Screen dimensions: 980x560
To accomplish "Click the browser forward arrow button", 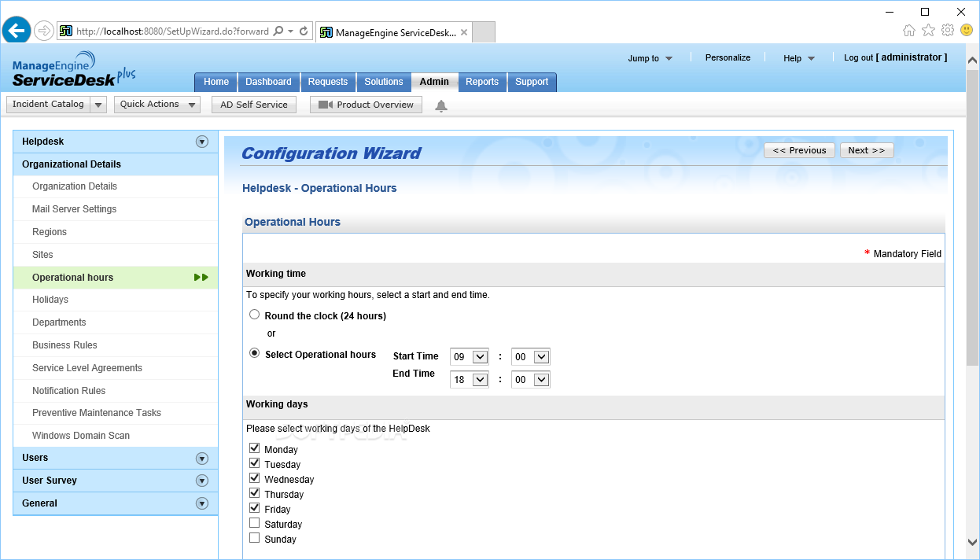I will click(x=44, y=31).
